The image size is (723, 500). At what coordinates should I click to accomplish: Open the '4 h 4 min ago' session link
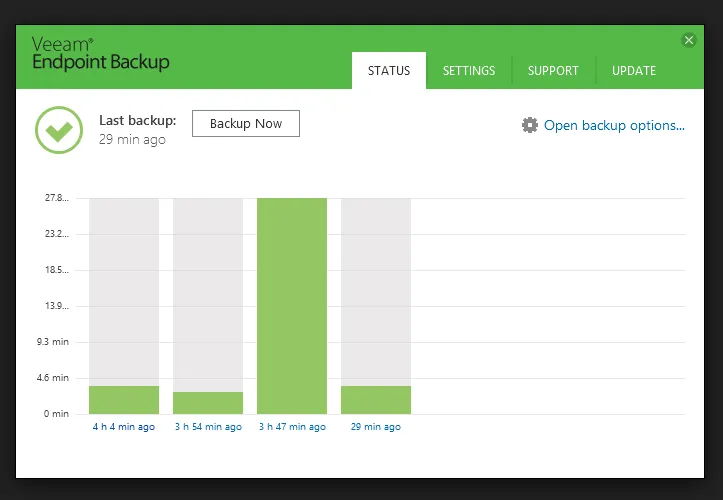point(124,427)
